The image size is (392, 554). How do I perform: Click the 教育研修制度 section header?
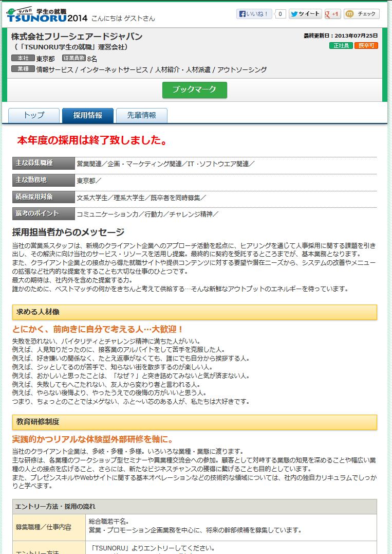pos(194,422)
